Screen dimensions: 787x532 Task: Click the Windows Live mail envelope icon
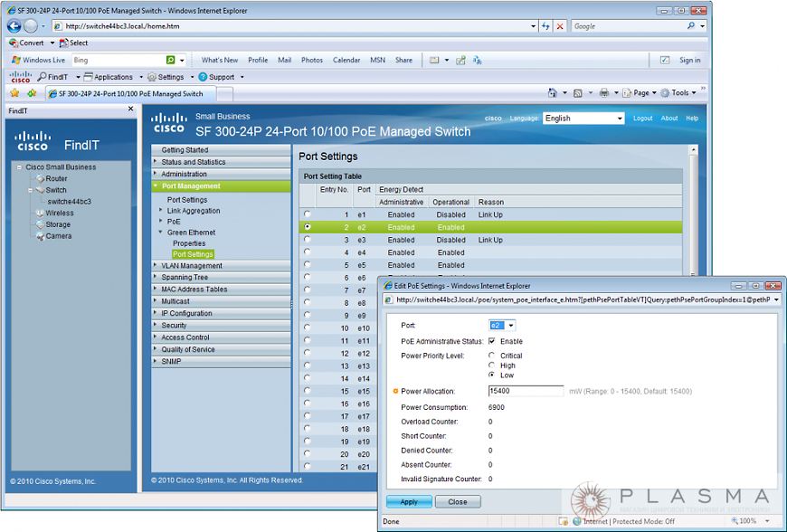[434, 61]
